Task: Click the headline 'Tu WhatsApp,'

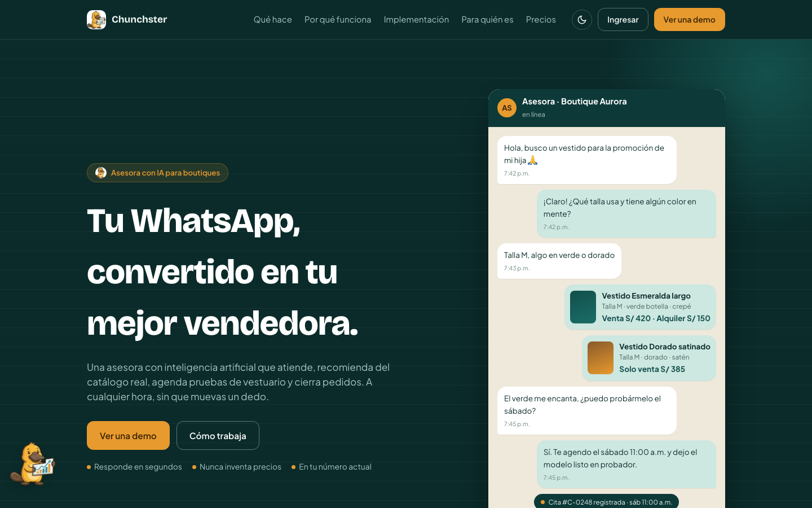Action: pos(193,221)
